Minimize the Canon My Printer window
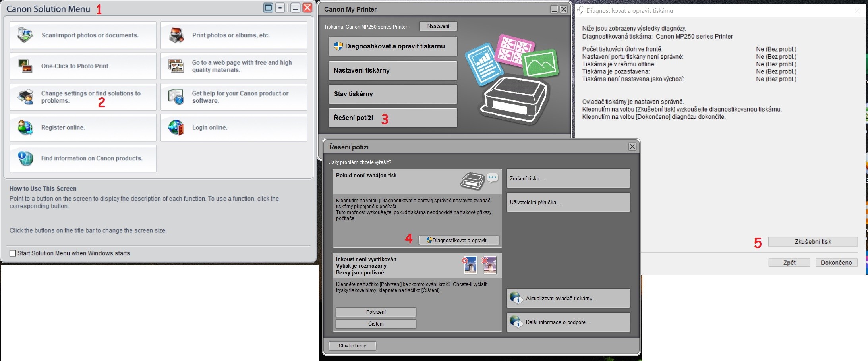This screenshot has width=868, height=361. pyautogui.click(x=554, y=9)
